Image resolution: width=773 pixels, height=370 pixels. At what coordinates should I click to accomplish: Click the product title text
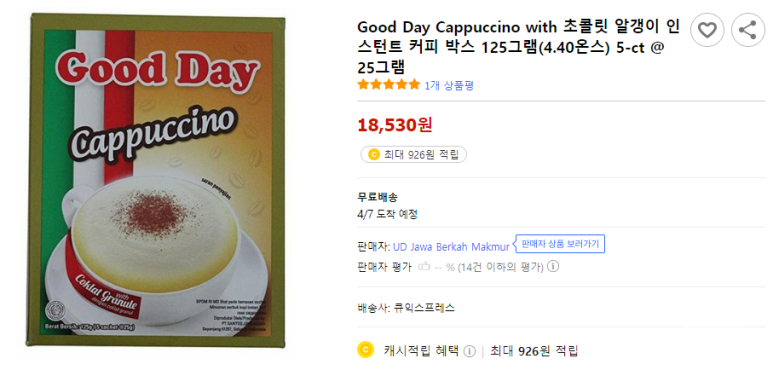[518, 46]
